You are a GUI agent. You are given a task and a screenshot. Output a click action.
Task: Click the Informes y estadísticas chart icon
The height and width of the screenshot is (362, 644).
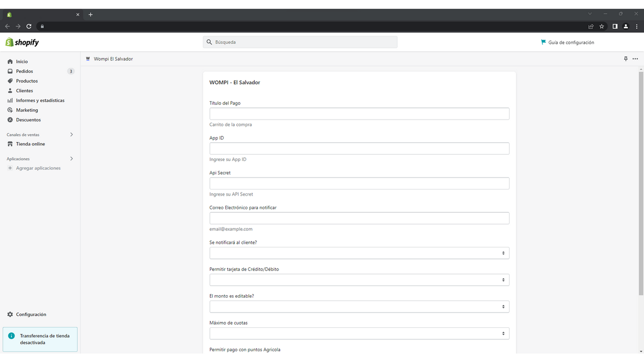(x=10, y=101)
